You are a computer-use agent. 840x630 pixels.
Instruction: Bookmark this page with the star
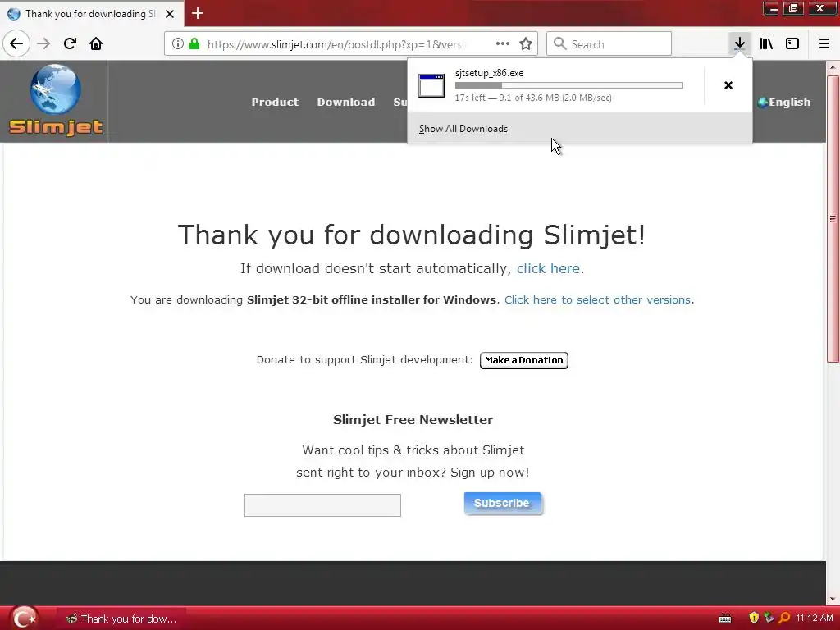pyautogui.click(x=526, y=43)
